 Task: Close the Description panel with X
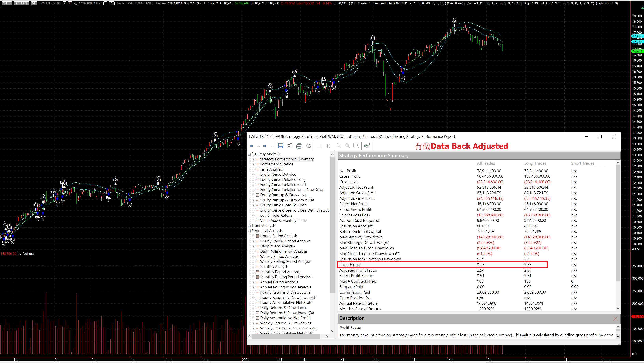(x=615, y=319)
